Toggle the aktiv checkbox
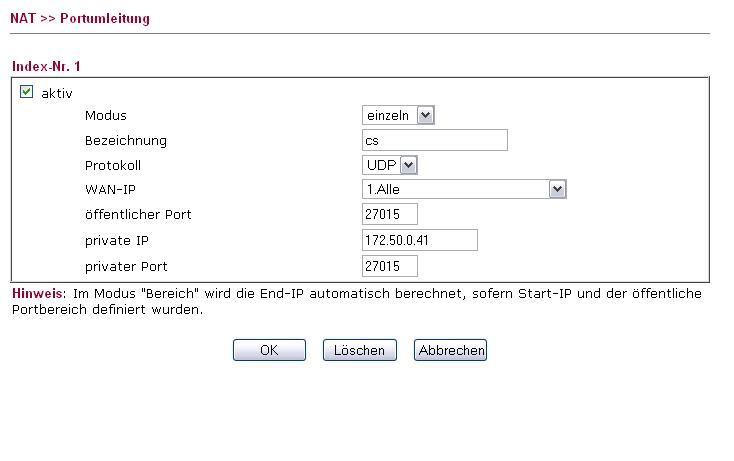Viewport: 734px width, 461px height. [x=27, y=92]
